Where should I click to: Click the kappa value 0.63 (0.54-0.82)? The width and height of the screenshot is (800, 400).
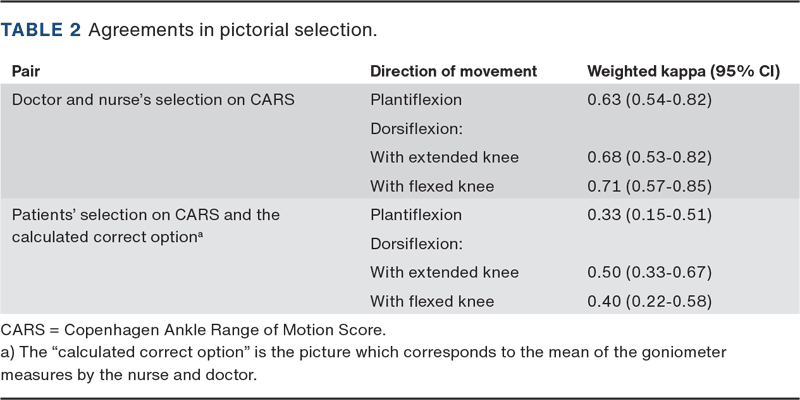tap(648, 100)
